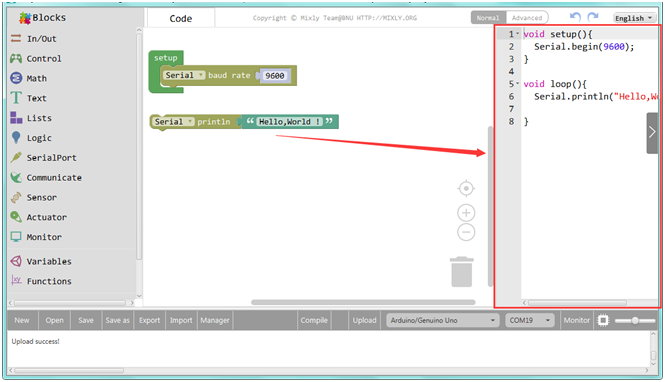Center the workspace with the crosshair icon
665x382 pixels.
click(466, 188)
